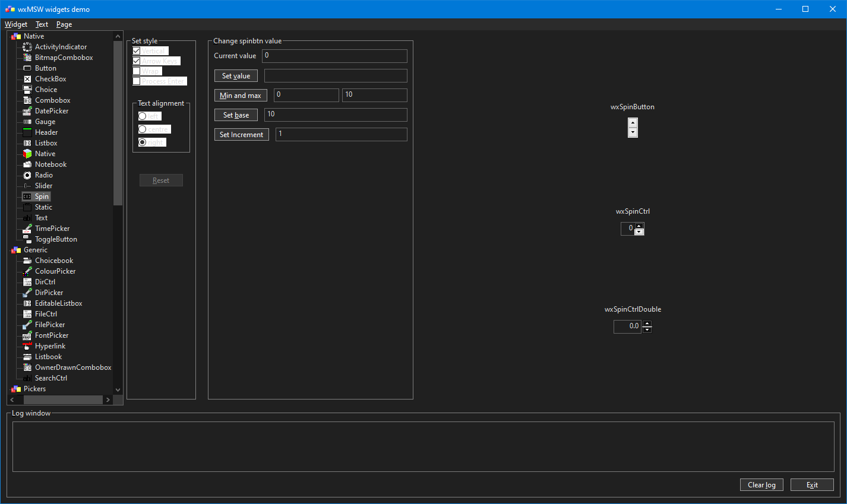Open the Widget menu

point(16,24)
